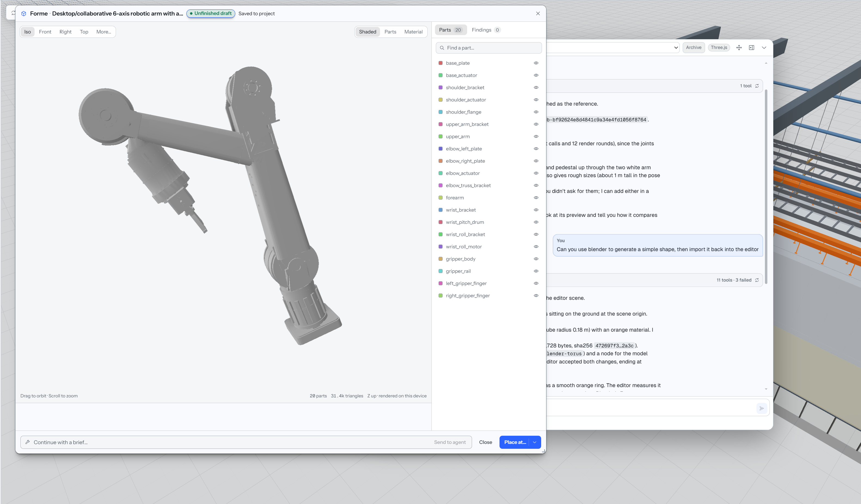This screenshot has width=861, height=504.
Task: Click the sync icon behind the dialog's top-left corner
Action: [x=13, y=13]
